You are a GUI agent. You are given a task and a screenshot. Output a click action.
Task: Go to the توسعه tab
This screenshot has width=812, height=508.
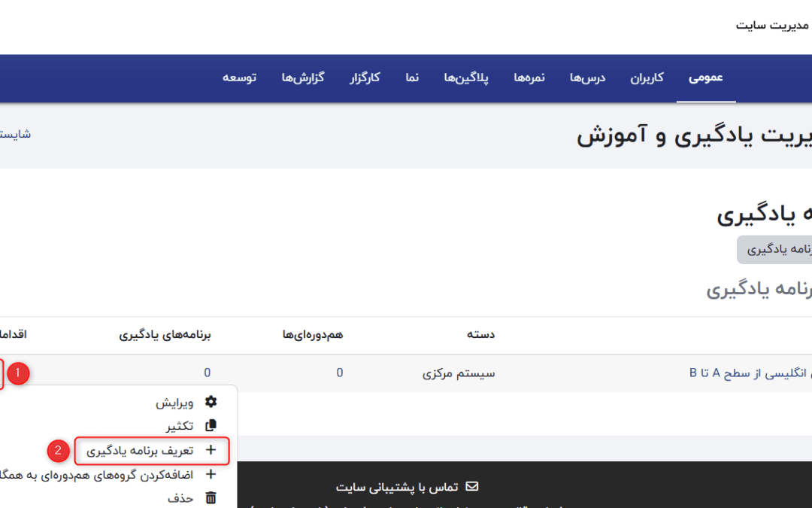(x=239, y=78)
